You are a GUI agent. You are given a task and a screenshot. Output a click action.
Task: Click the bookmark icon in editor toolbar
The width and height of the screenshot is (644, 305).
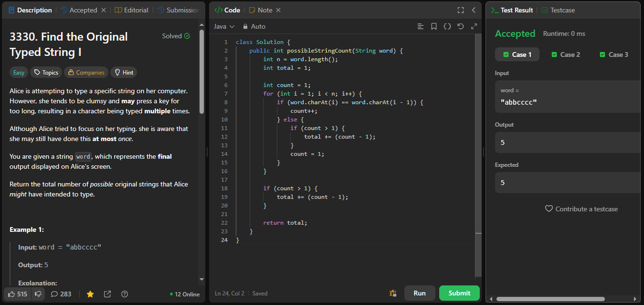pos(434,26)
